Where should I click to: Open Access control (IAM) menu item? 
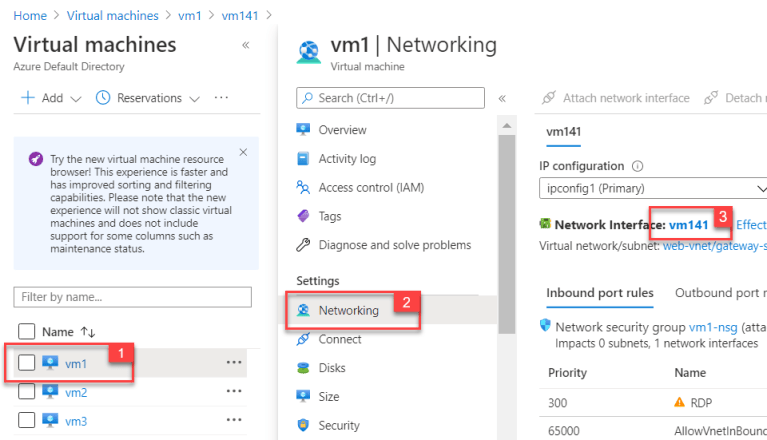371,188
